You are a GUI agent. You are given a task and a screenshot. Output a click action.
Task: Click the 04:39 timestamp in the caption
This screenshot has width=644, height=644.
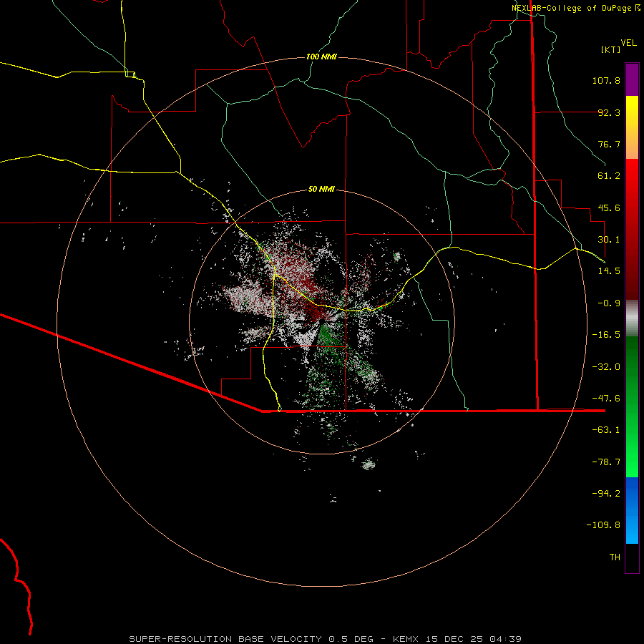pos(506,639)
